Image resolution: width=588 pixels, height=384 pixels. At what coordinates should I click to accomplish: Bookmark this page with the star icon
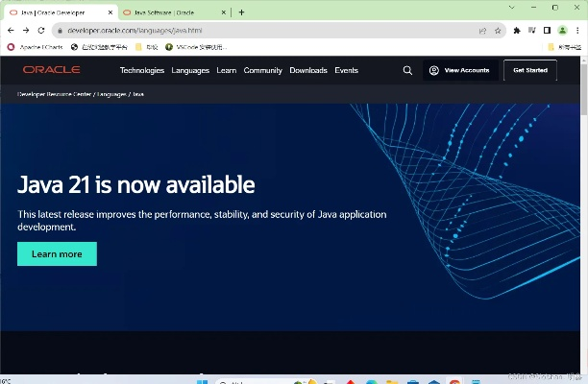498,31
